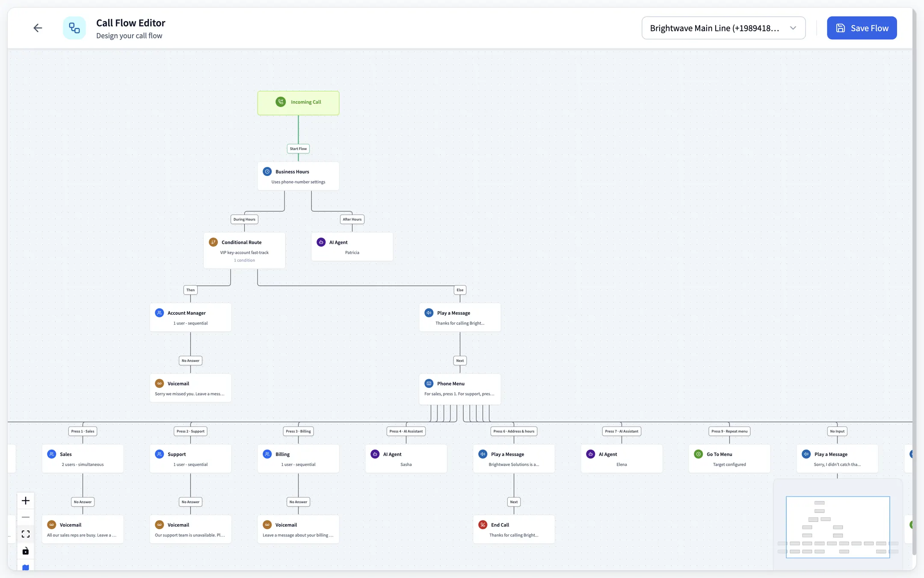The width and height of the screenshot is (924, 578).
Task: Click the Conditional Route branch icon
Action: pos(213,242)
